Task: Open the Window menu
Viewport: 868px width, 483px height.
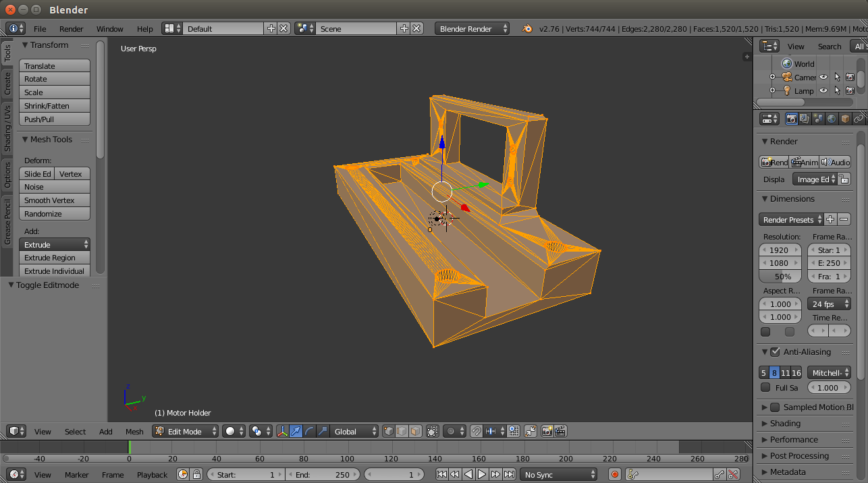Action: [109, 29]
